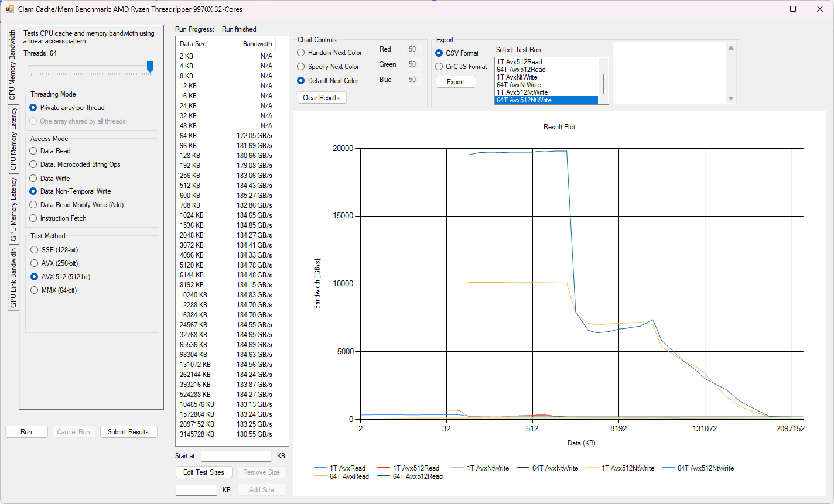Click 64T AvxRead legend entry
Viewport: 834px width, 504px height.
coord(341,476)
